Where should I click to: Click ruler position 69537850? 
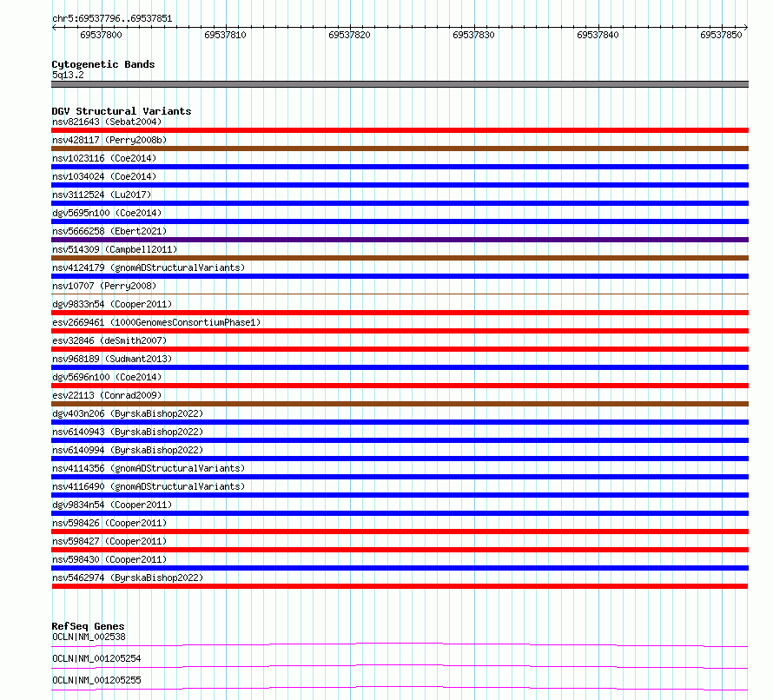(721, 35)
